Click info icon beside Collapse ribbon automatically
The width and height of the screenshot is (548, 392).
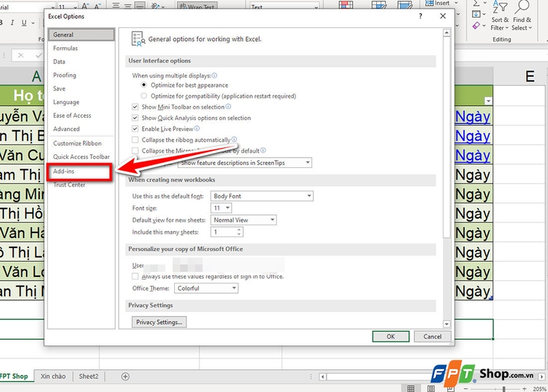coord(234,140)
